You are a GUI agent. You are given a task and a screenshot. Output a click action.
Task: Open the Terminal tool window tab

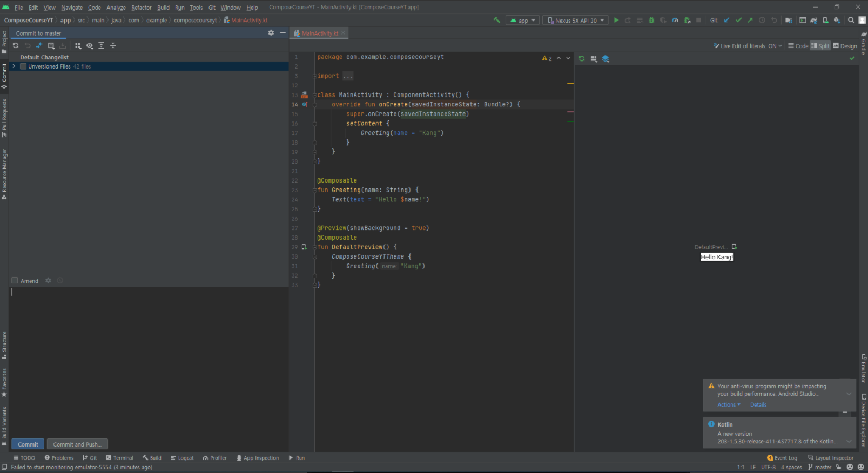pos(119,458)
